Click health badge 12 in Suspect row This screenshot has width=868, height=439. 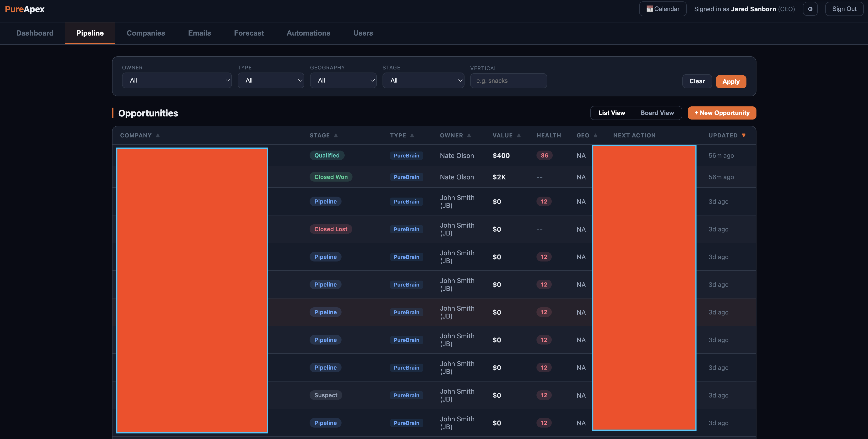click(x=544, y=395)
